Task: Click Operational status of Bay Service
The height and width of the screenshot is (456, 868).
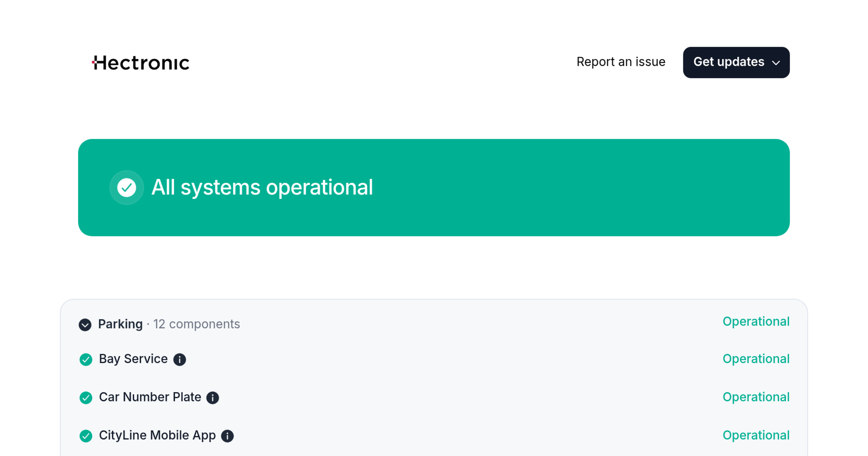Action: coord(756,359)
